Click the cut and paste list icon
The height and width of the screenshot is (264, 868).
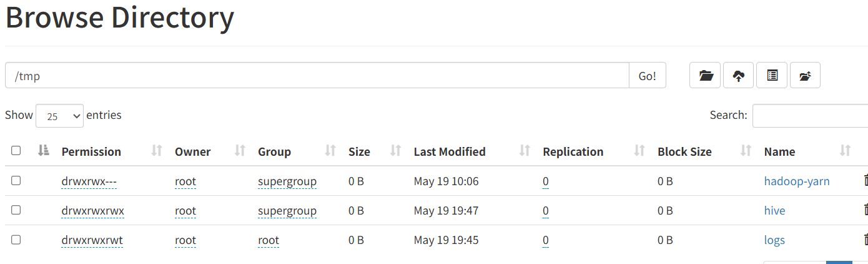click(x=772, y=76)
